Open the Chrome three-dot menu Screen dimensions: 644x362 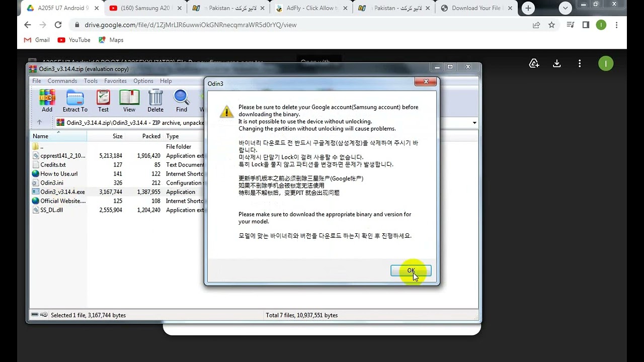coord(617,25)
